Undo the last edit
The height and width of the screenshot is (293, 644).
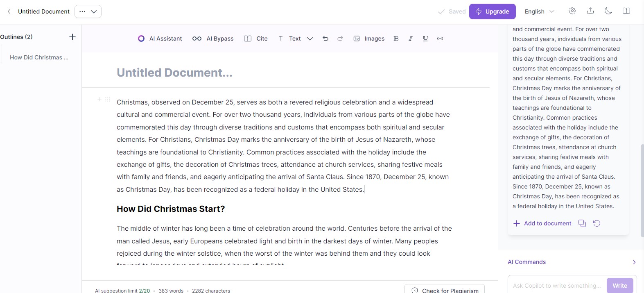325,39
